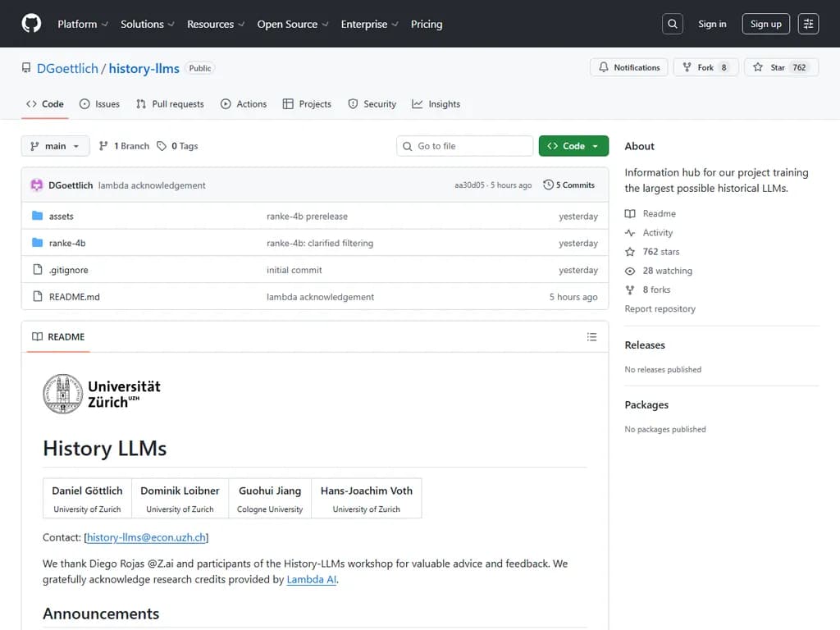Click the Sign up button
The width and height of the screenshot is (840, 630).
765,24
